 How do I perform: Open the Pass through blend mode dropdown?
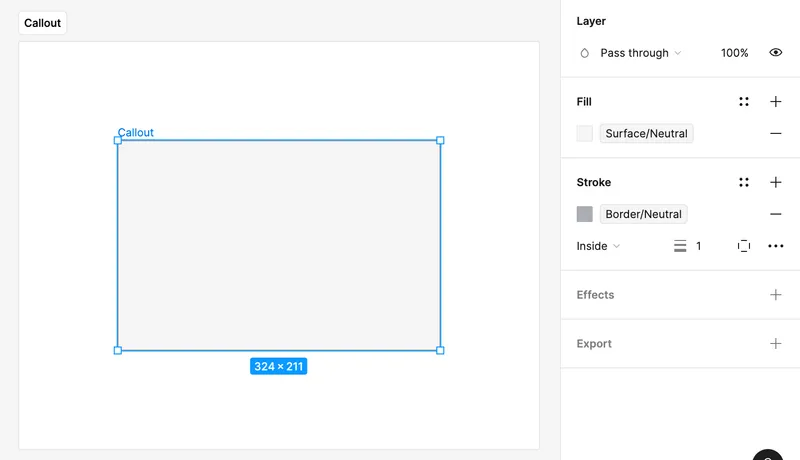click(640, 53)
